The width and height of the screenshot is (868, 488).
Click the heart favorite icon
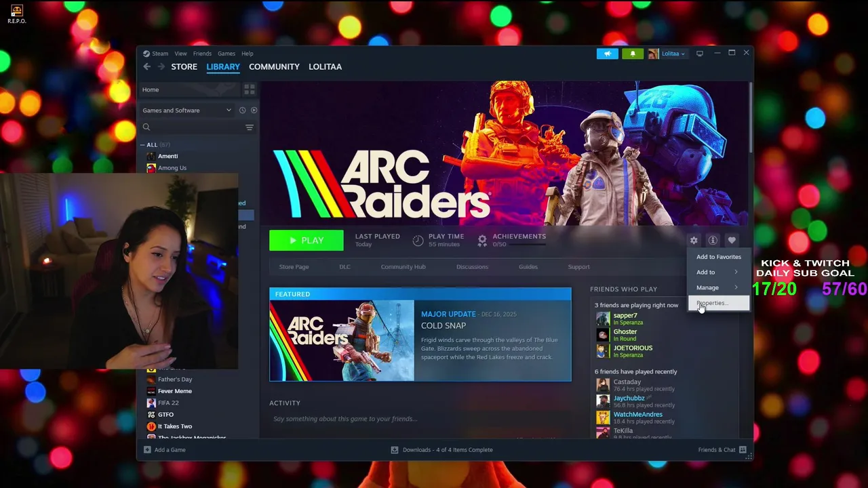(732, 241)
